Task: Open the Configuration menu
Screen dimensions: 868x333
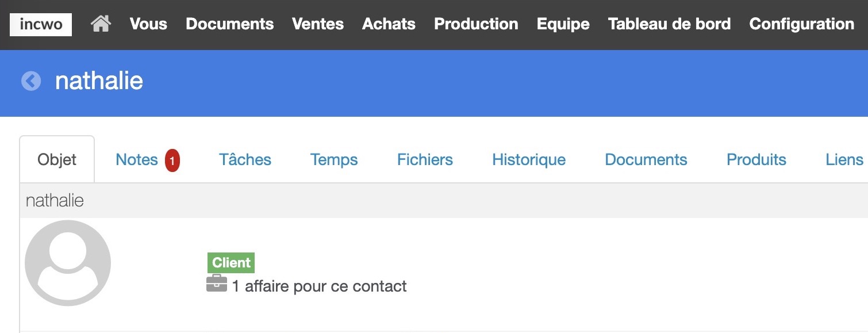Action: point(802,24)
